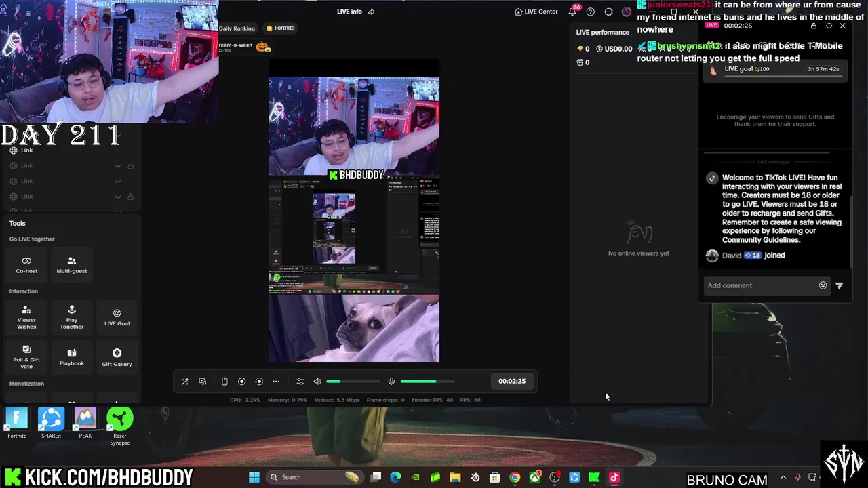
Task: Click the LIVE performance heading
Action: tap(602, 32)
